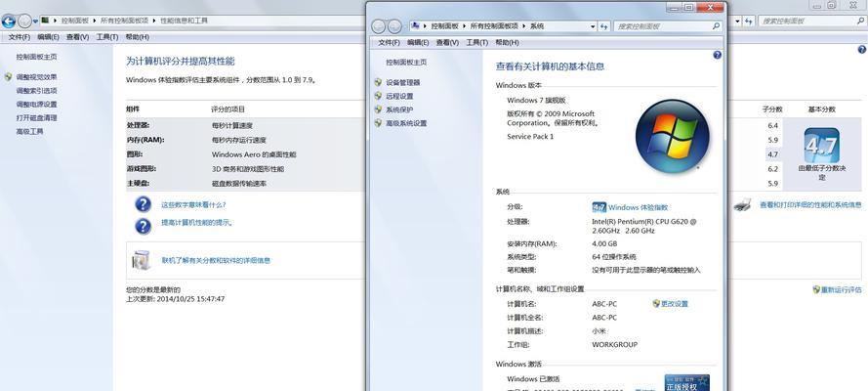Click the System window search field
The height and width of the screenshot is (391, 868).
[x=668, y=26]
